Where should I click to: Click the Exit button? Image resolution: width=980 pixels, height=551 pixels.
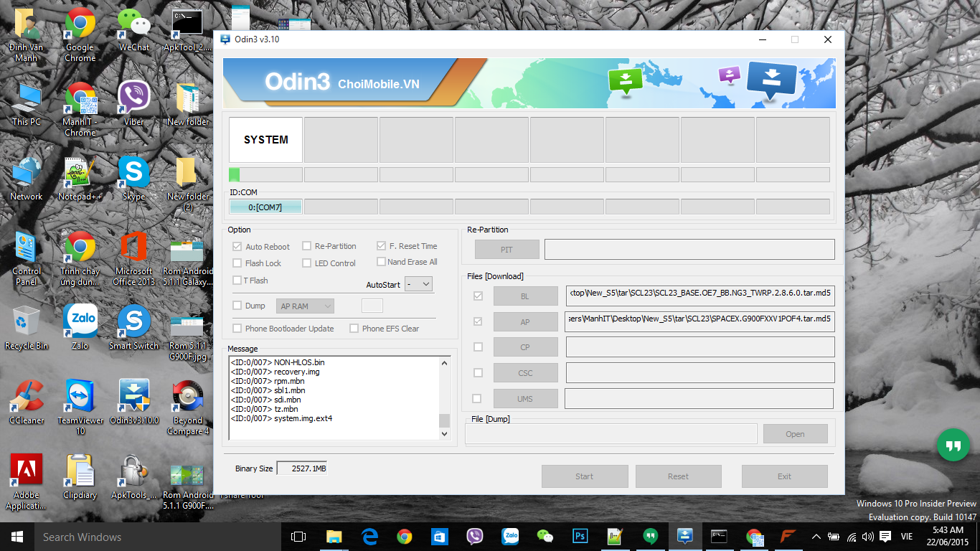click(x=784, y=476)
